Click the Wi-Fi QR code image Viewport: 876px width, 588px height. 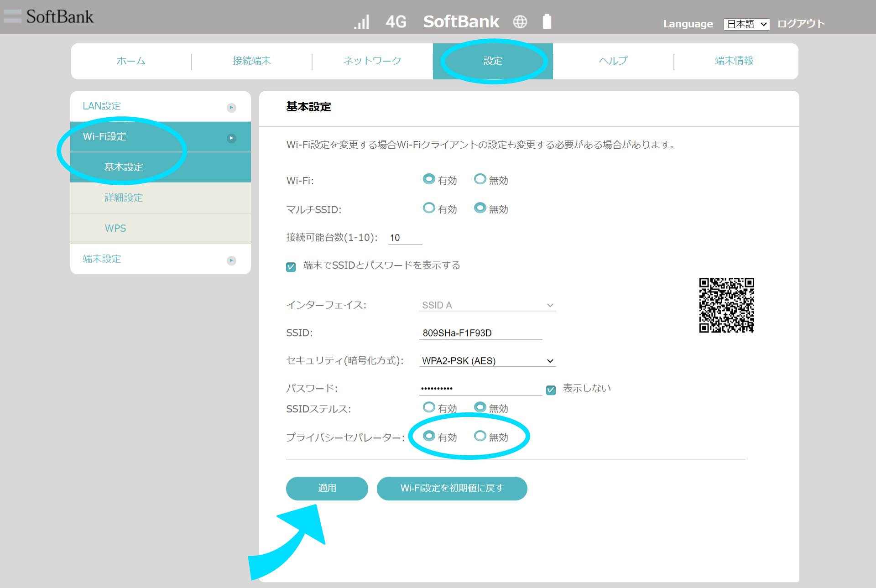[726, 305]
